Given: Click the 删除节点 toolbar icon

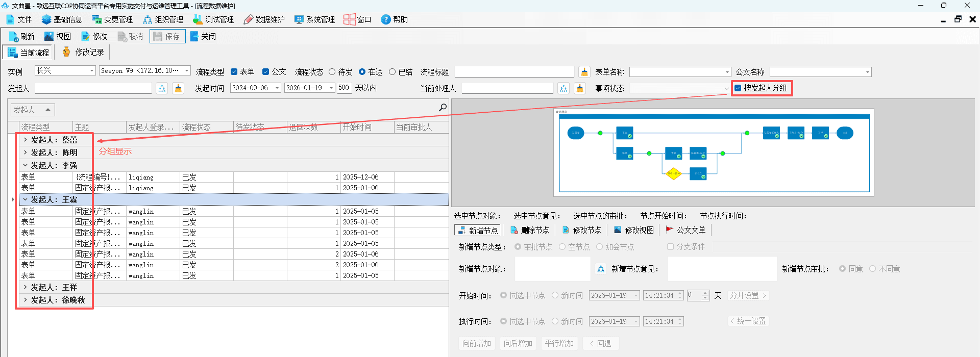Looking at the screenshot, I should (x=514, y=230).
